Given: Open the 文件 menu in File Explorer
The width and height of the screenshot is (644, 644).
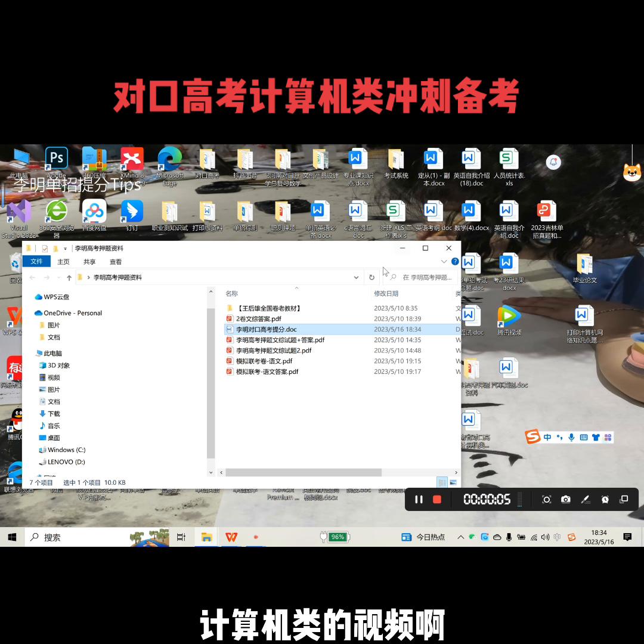Looking at the screenshot, I should pos(36,261).
